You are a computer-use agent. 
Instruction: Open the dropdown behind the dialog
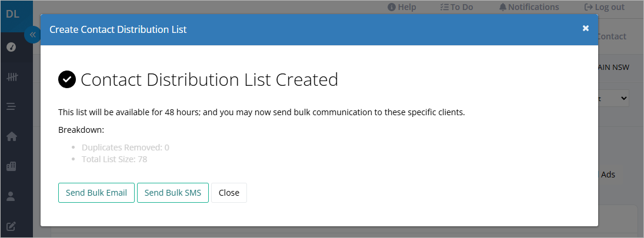click(x=613, y=98)
